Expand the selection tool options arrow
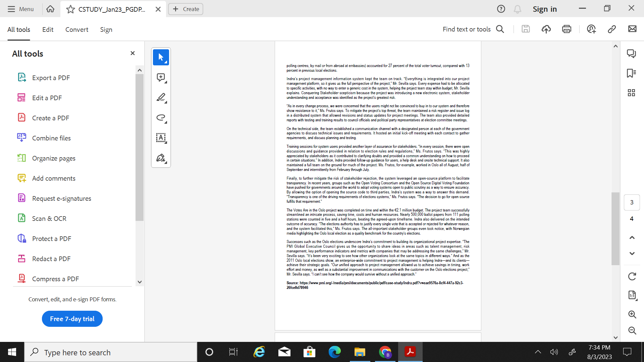Viewport: 644px width, 362px height. [166, 62]
